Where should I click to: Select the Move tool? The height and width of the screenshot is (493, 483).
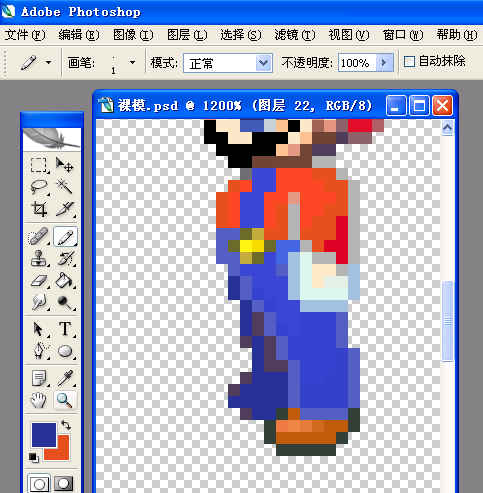tap(65, 165)
